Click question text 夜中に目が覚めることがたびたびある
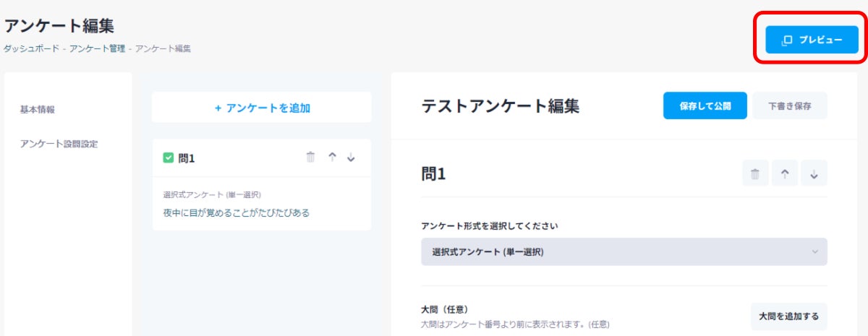 (x=237, y=213)
